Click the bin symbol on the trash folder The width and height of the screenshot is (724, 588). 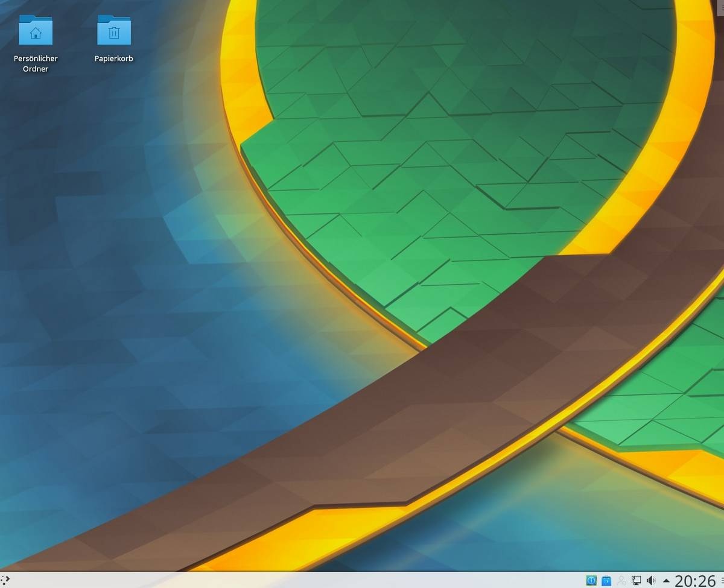[x=114, y=33]
